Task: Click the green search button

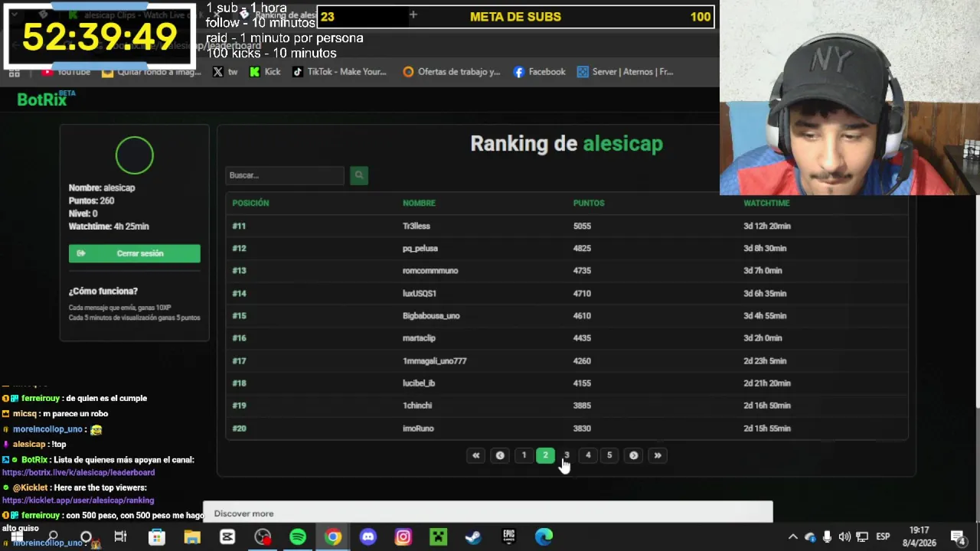Action: point(359,175)
